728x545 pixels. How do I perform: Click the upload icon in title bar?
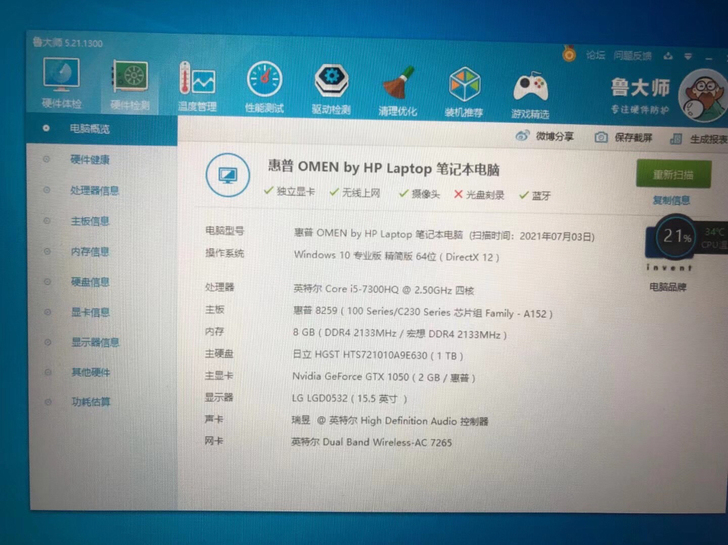pos(668,57)
